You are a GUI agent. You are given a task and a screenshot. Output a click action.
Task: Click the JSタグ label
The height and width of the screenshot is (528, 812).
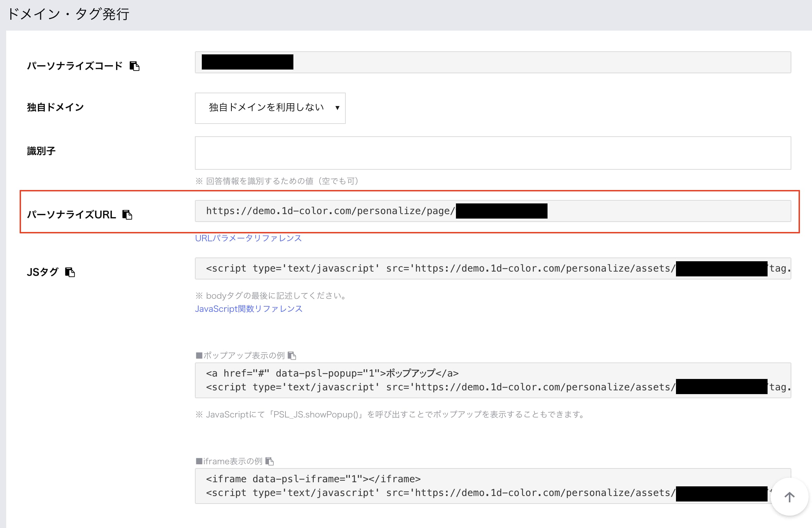tap(43, 272)
